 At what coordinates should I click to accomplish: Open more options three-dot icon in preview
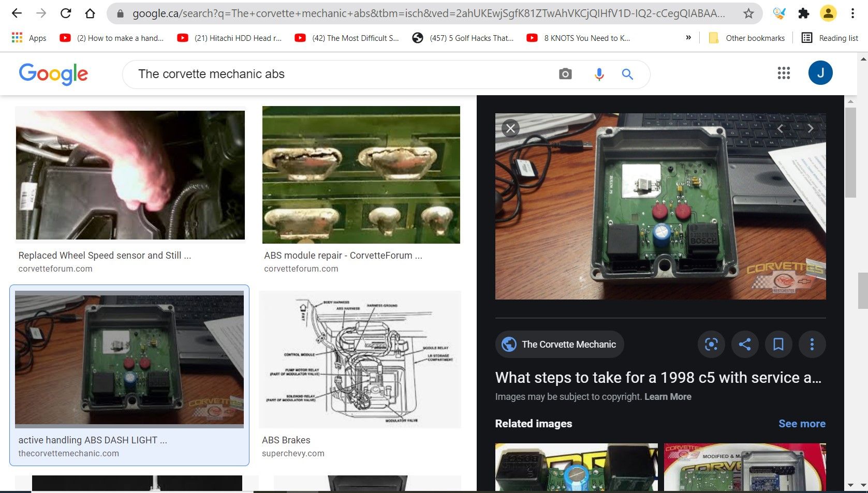pos(812,345)
